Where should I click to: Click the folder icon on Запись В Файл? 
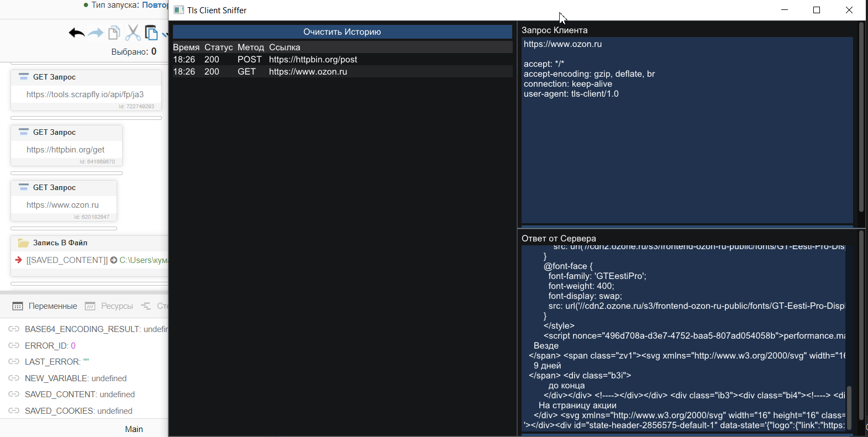tap(23, 243)
